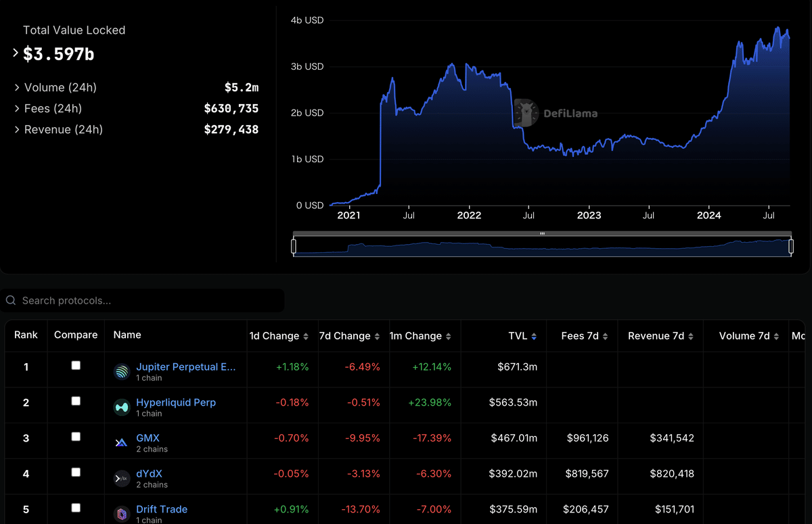Click the dYdX logo icon
The height and width of the screenshot is (524, 812).
122,479
